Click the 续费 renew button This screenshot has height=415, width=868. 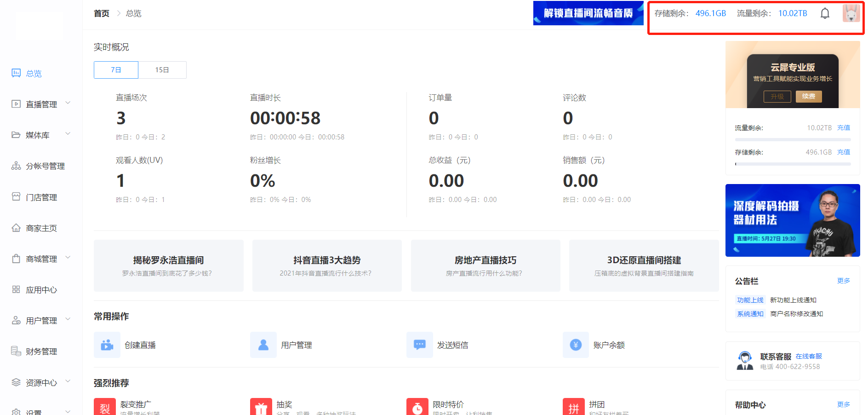coord(809,96)
